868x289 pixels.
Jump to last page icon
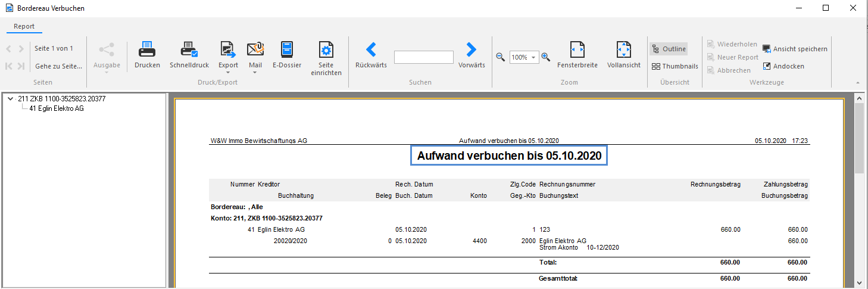(21, 66)
